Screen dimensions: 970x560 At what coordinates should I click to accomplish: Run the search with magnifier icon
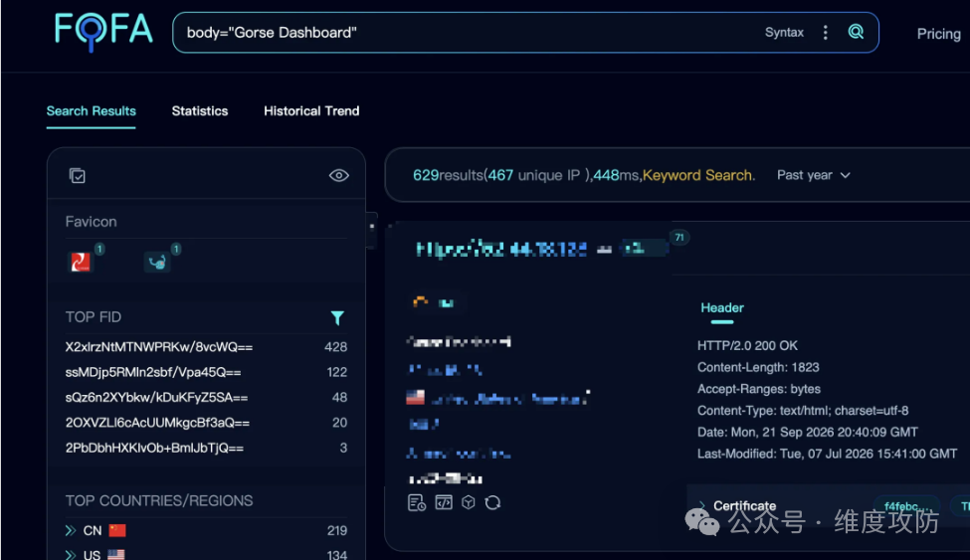(856, 32)
